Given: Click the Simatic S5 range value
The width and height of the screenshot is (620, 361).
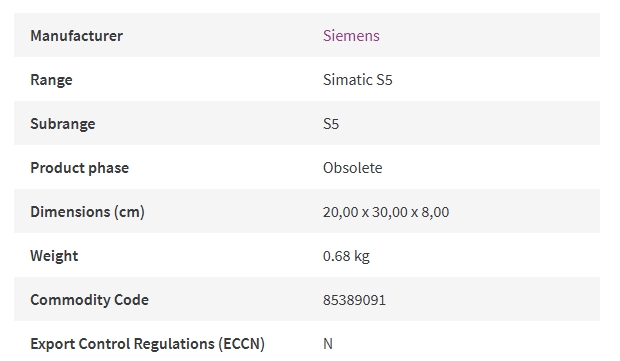Looking at the screenshot, I should [357, 80].
